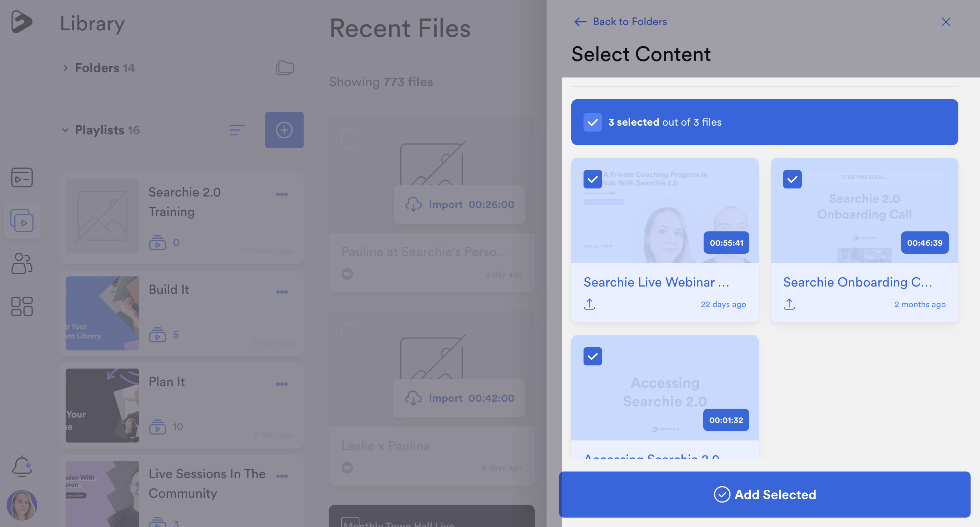
Task: Click the folders stack icon
Action: (284, 68)
